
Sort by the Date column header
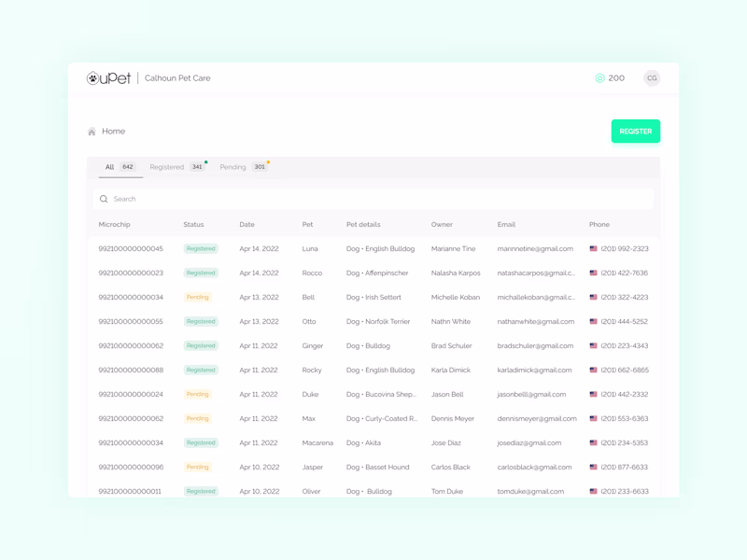click(x=249, y=224)
